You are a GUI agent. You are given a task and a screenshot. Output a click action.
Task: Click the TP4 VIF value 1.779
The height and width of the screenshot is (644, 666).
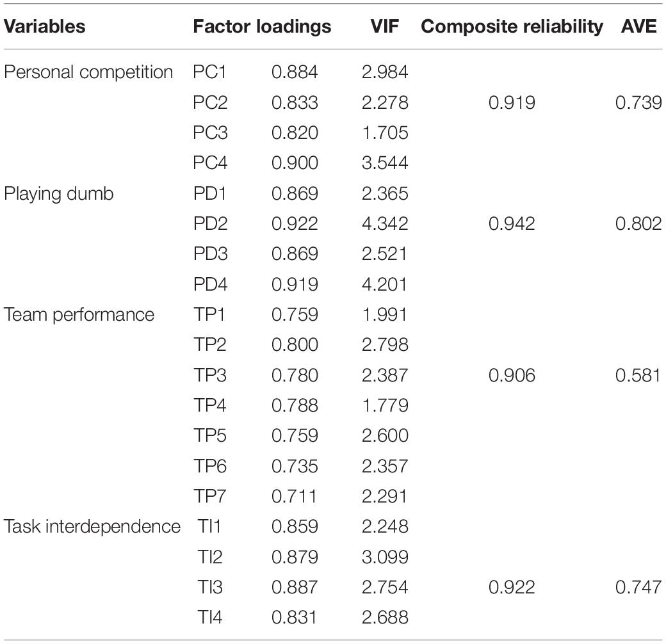[385, 405]
